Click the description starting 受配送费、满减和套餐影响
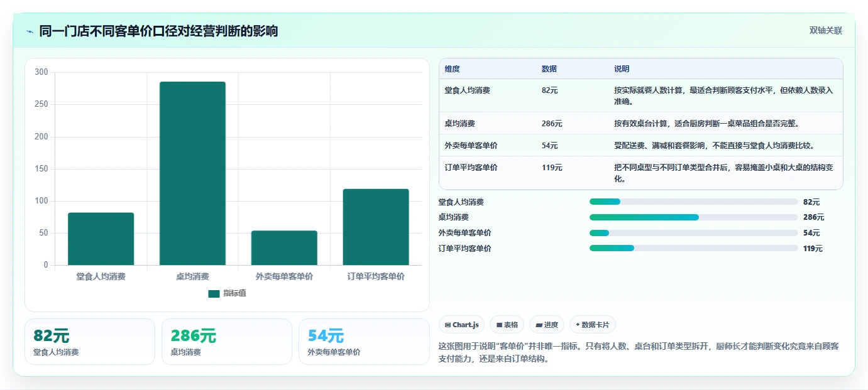The width and height of the screenshot is (868, 390). click(x=714, y=146)
